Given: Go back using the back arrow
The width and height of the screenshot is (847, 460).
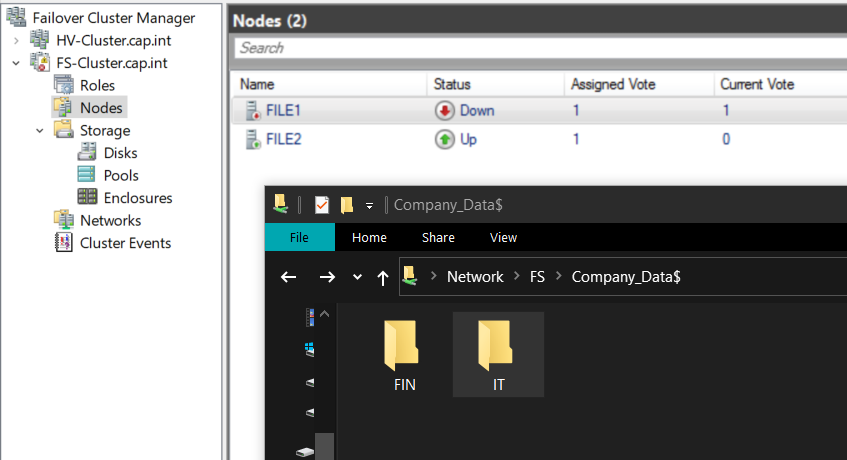Looking at the screenshot, I should point(289,277).
